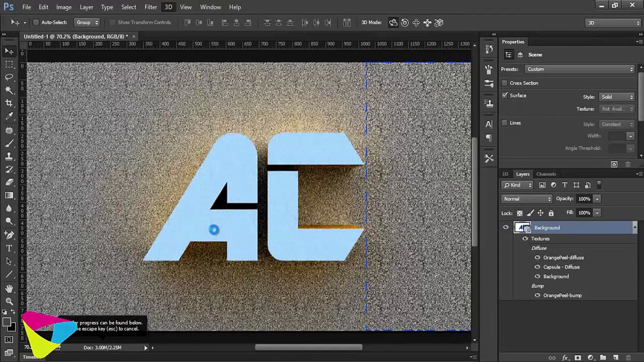644x362 pixels.
Task: Select the Magic Wand tool
Action: (9, 90)
